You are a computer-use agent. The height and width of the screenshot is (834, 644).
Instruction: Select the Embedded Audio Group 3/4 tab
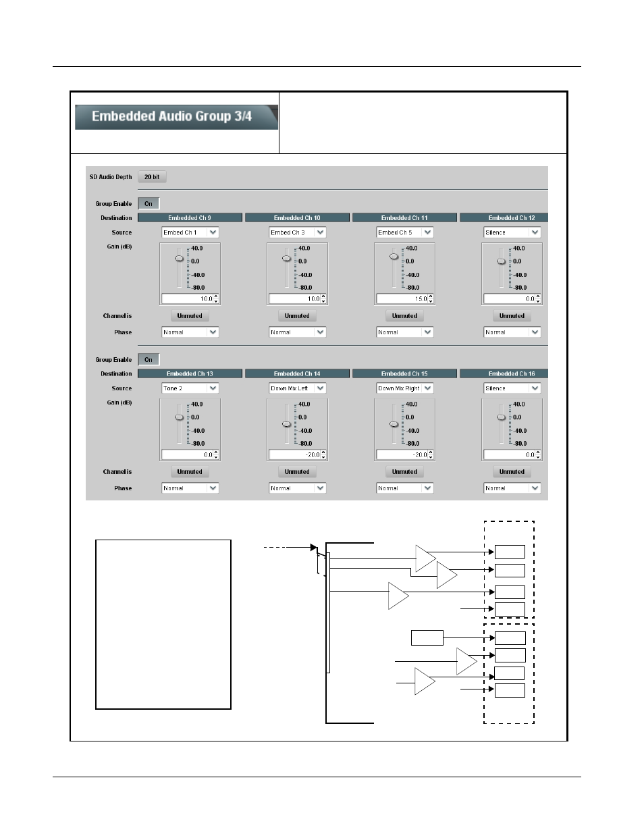176,117
